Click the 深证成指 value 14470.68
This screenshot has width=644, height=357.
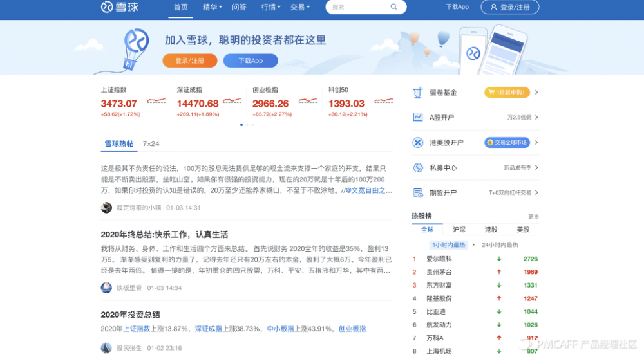198,104
